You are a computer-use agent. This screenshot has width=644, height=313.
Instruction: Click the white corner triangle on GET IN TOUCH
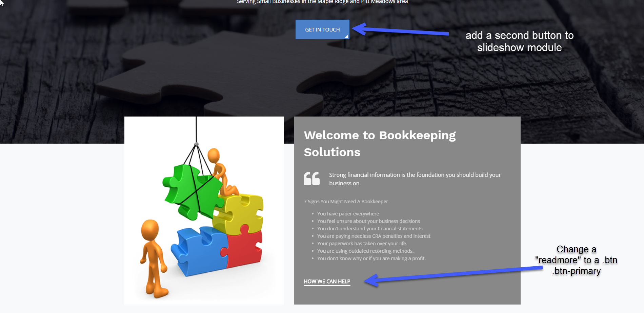346,36
